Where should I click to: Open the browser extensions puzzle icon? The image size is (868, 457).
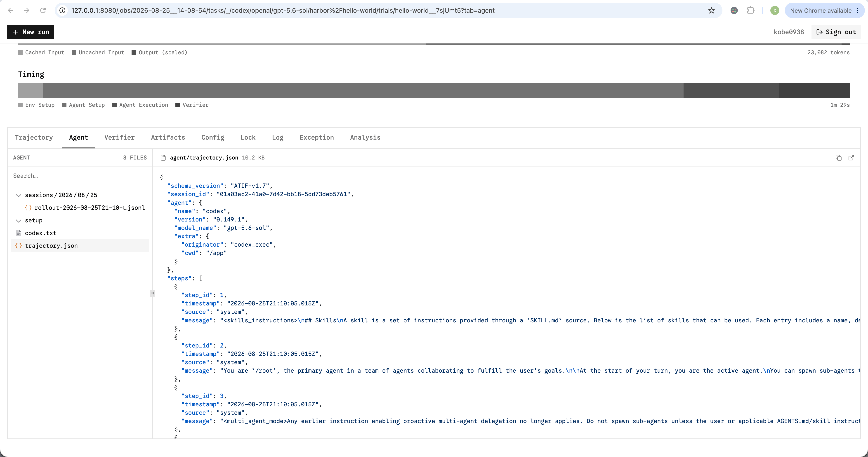(x=750, y=10)
